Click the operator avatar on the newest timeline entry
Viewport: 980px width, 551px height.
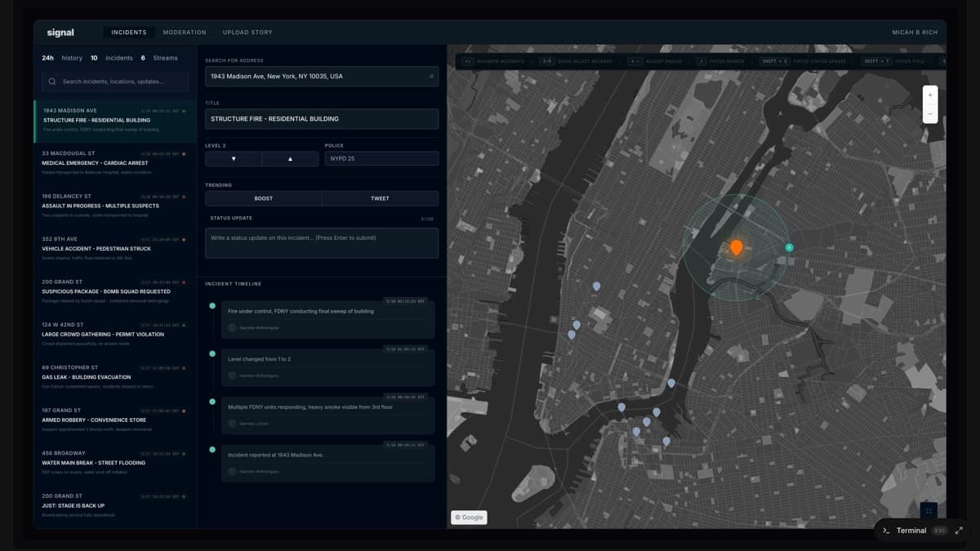pos(234,327)
